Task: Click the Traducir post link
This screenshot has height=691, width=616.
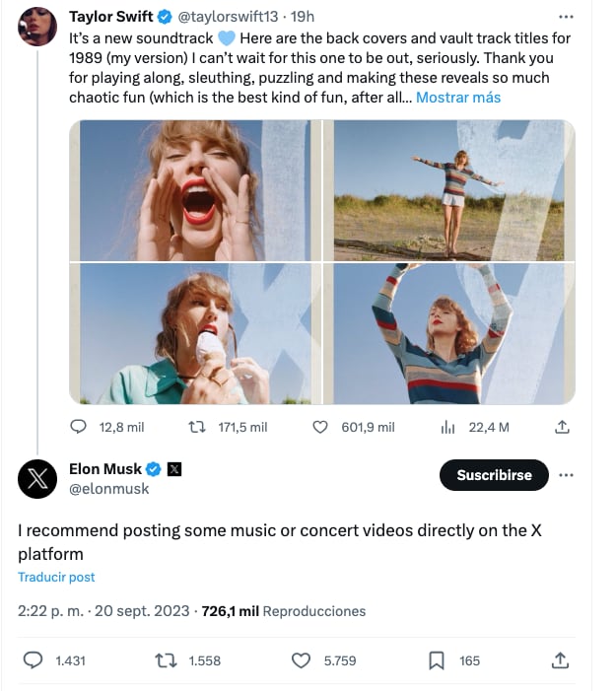Action: tap(56, 577)
